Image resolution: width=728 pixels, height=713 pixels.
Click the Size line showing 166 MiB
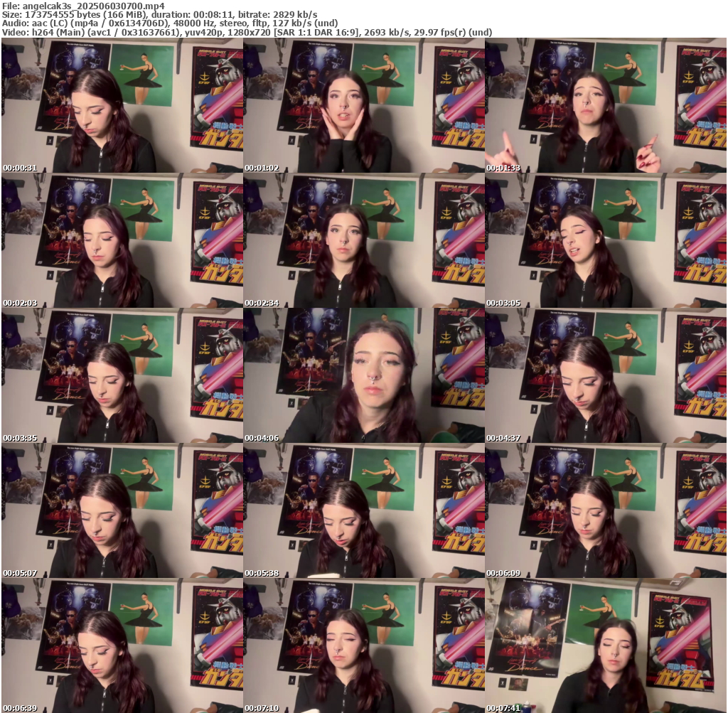(160, 15)
